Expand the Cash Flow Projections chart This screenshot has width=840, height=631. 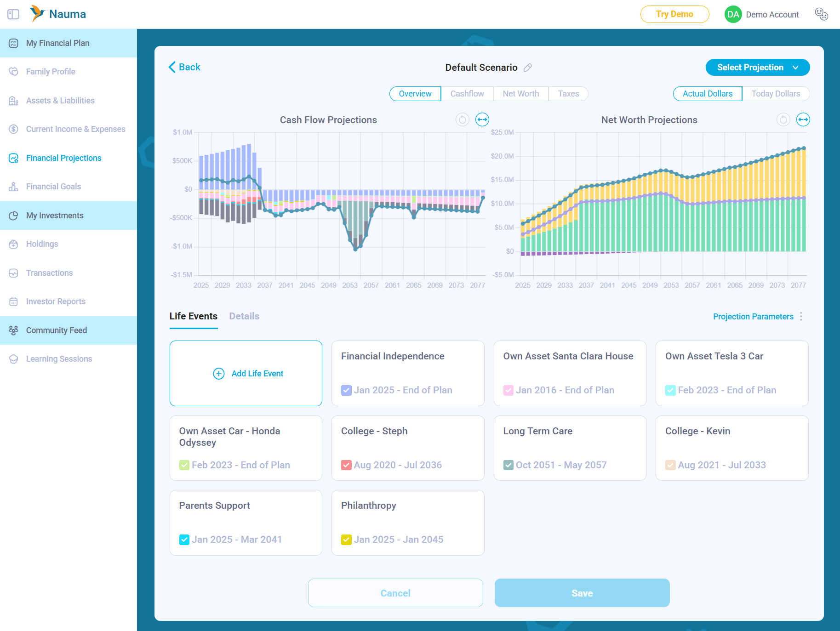click(482, 120)
